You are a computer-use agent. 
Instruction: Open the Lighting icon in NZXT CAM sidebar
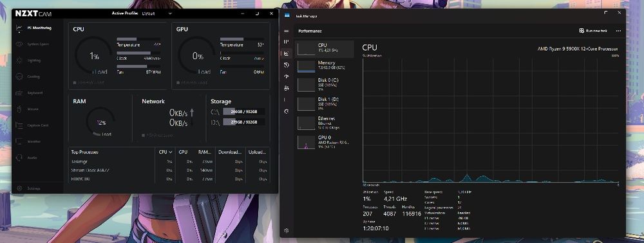pos(19,60)
